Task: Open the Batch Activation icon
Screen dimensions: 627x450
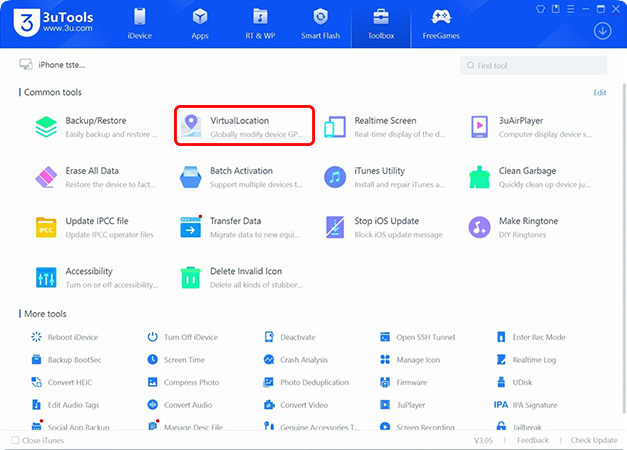Action: [x=191, y=177]
